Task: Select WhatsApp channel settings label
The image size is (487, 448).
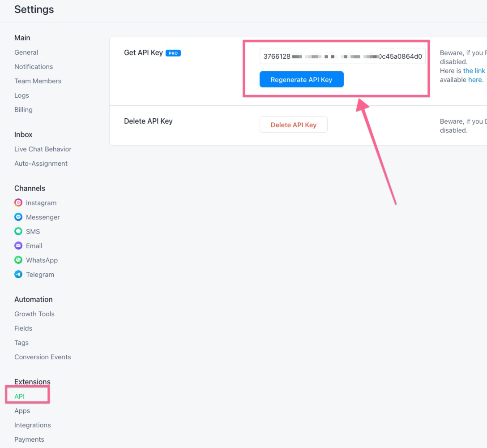Action: (x=42, y=260)
